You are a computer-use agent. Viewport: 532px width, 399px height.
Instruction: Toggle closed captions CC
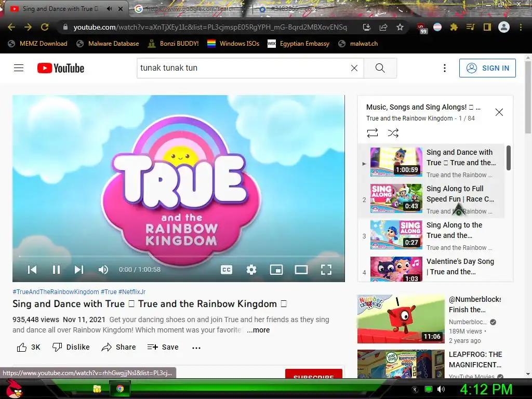(227, 270)
